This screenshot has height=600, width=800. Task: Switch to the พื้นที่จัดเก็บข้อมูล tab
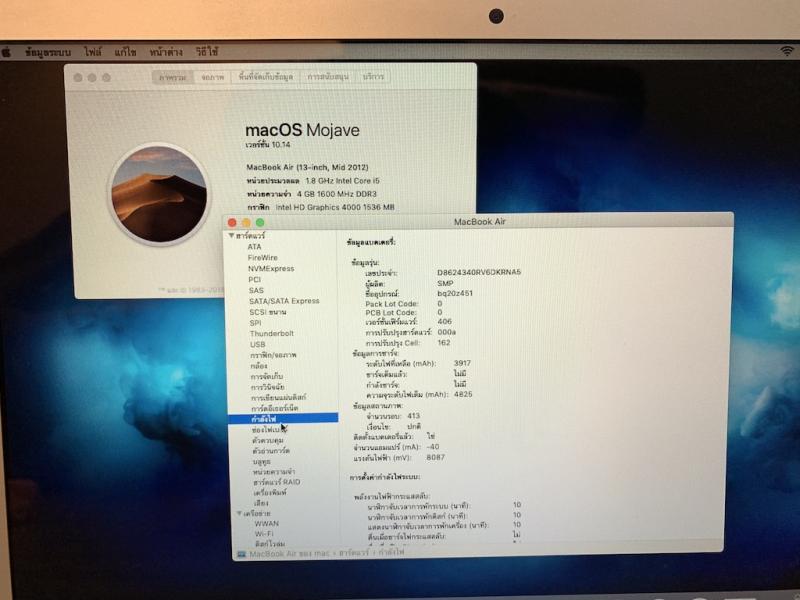(x=266, y=77)
